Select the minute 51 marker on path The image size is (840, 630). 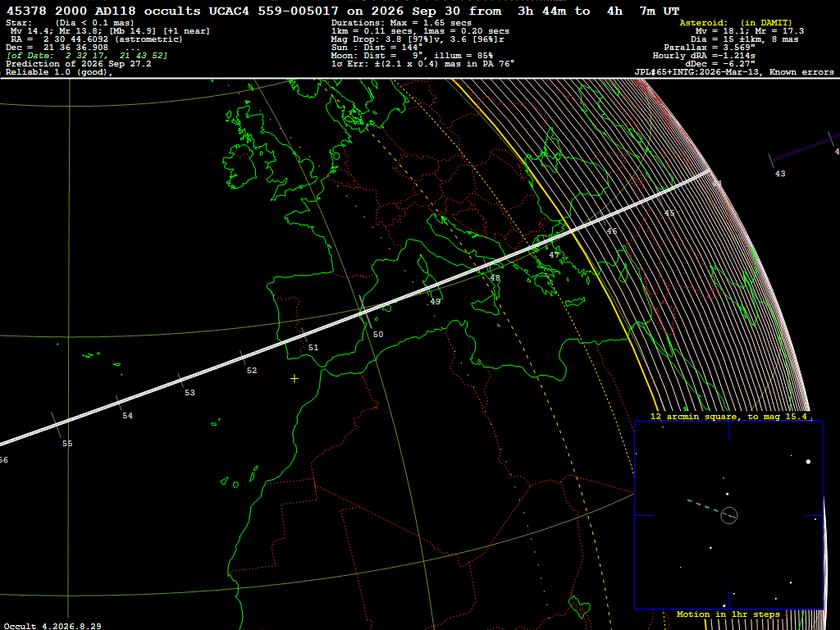tap(313, 348)
